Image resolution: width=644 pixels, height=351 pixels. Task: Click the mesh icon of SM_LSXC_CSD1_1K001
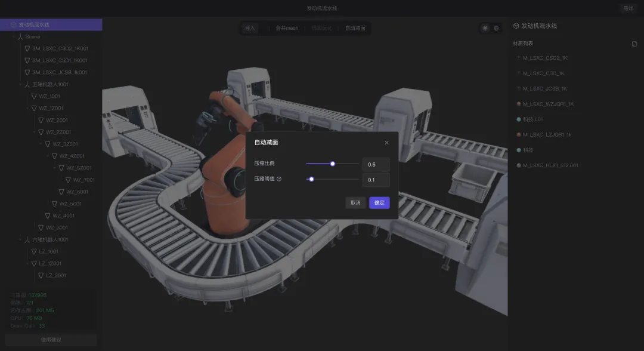[x=27, y=60]
